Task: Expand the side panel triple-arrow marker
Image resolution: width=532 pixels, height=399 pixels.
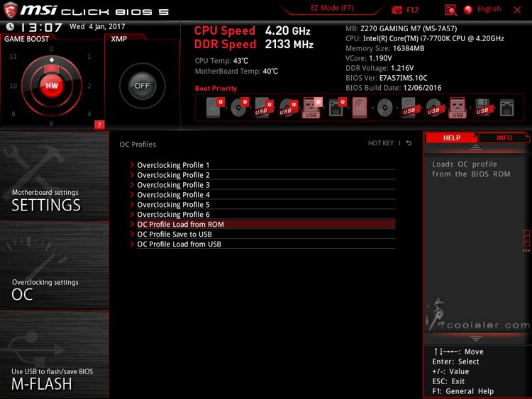Action: (x=526, y=250)
